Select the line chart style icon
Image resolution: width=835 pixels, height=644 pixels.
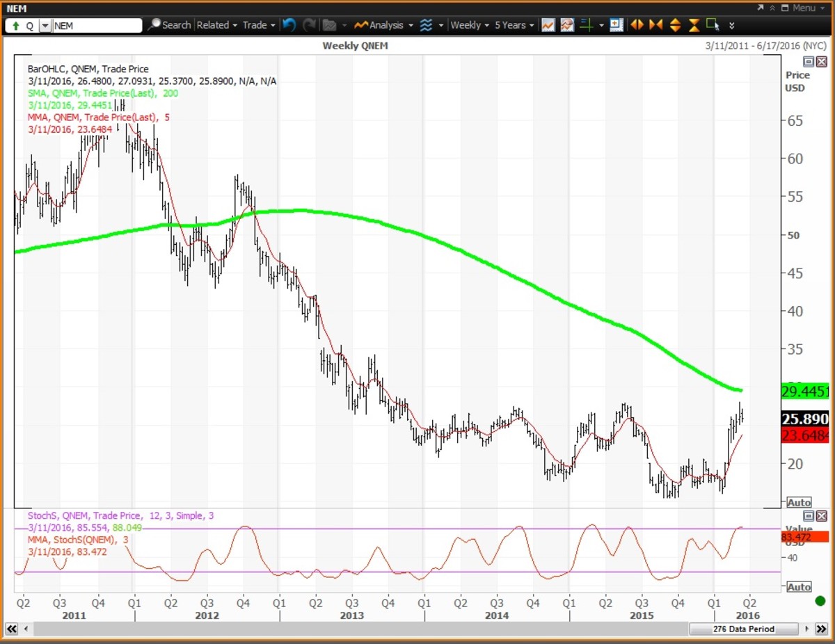pyautogui.click(x=548, y=25)
